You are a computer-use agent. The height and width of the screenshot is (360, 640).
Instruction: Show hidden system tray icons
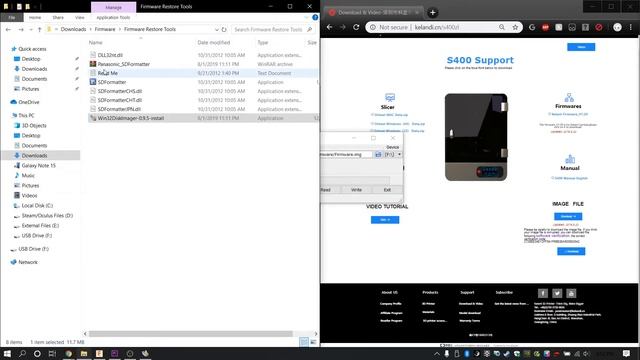click(x=437, y=353)
